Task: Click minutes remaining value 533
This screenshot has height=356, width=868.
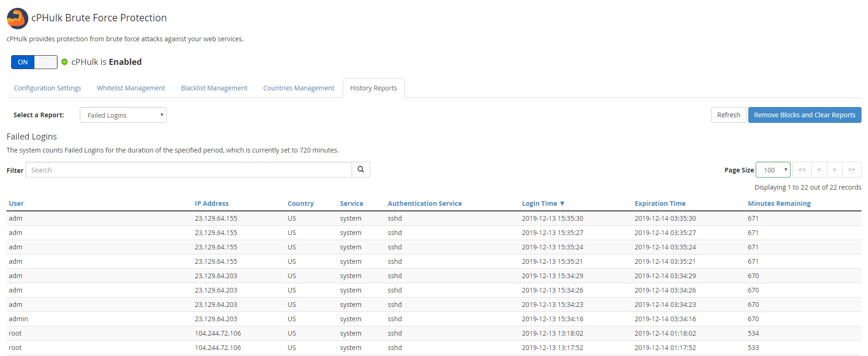Action: [x=753, y=348]
